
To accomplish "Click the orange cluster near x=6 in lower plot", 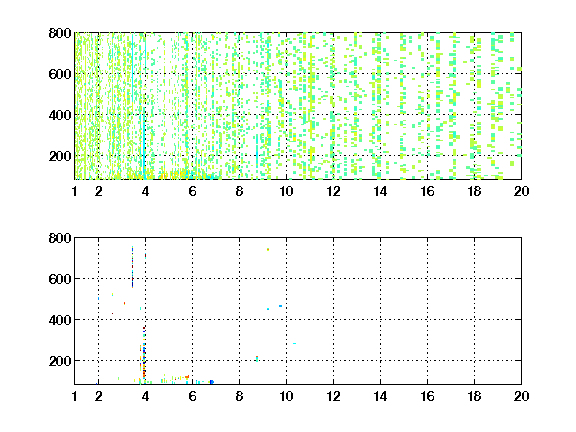I will pos(187,377).
